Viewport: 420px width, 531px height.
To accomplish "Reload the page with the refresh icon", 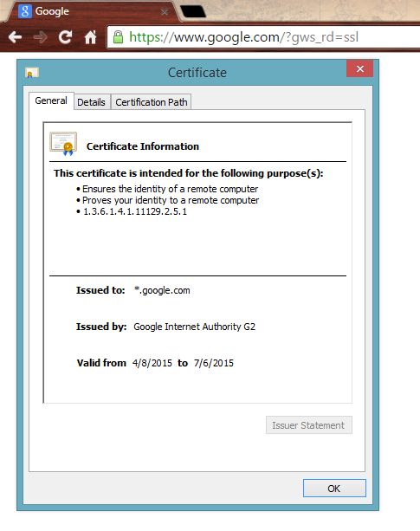I will click(x=65, y=37).
